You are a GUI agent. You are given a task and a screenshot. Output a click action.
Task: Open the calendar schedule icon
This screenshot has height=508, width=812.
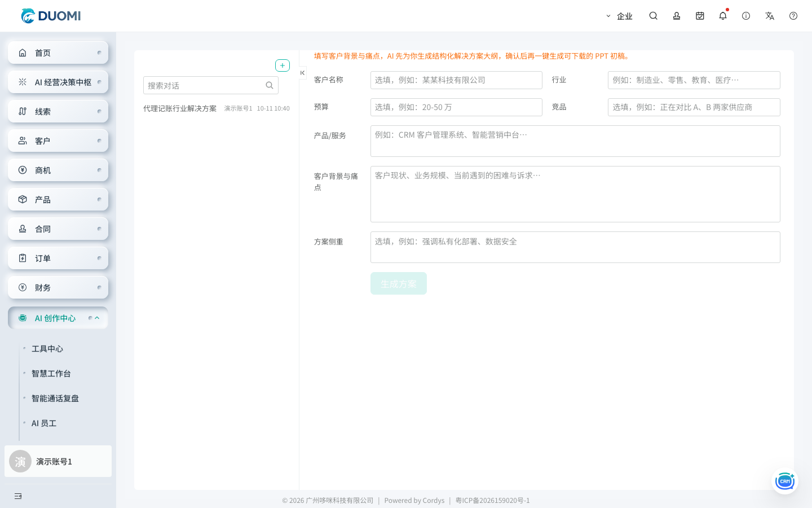(700, 16)
